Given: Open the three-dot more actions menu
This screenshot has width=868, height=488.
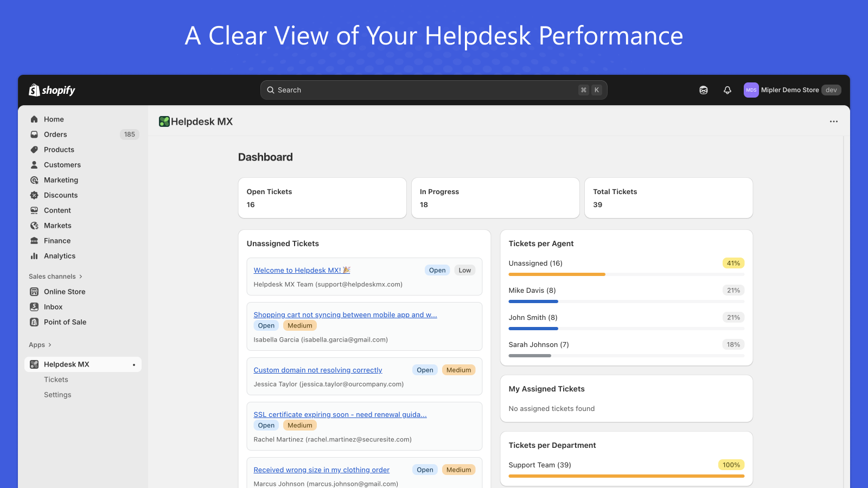Looking at the screenshot, I should tap(834, 121).
